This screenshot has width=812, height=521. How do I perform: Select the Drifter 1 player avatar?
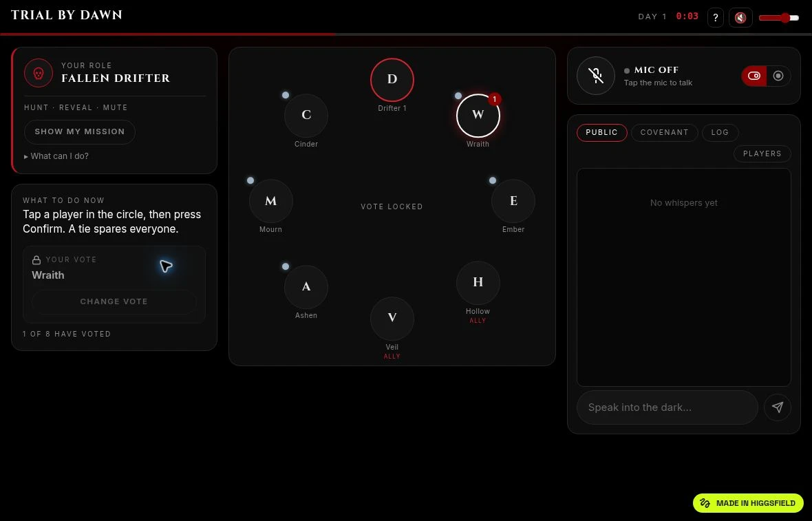pos(392,80)
